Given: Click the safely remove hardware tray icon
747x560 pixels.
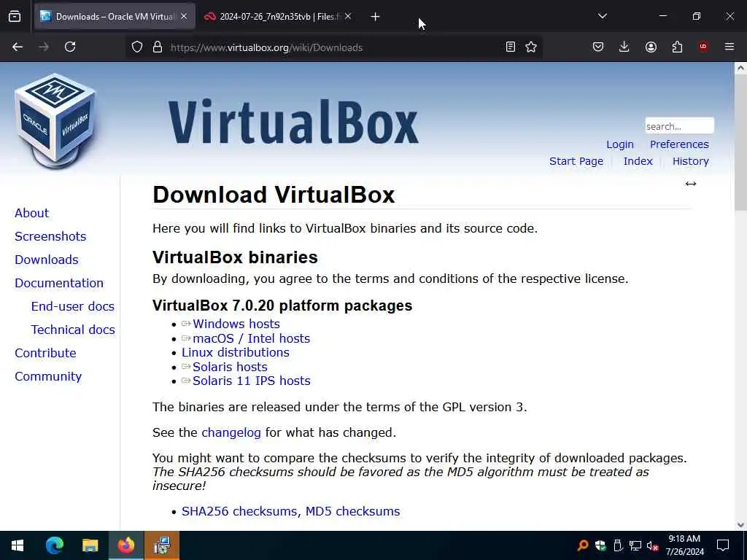Looking at the screenshot, I should (x=617, y=545).
